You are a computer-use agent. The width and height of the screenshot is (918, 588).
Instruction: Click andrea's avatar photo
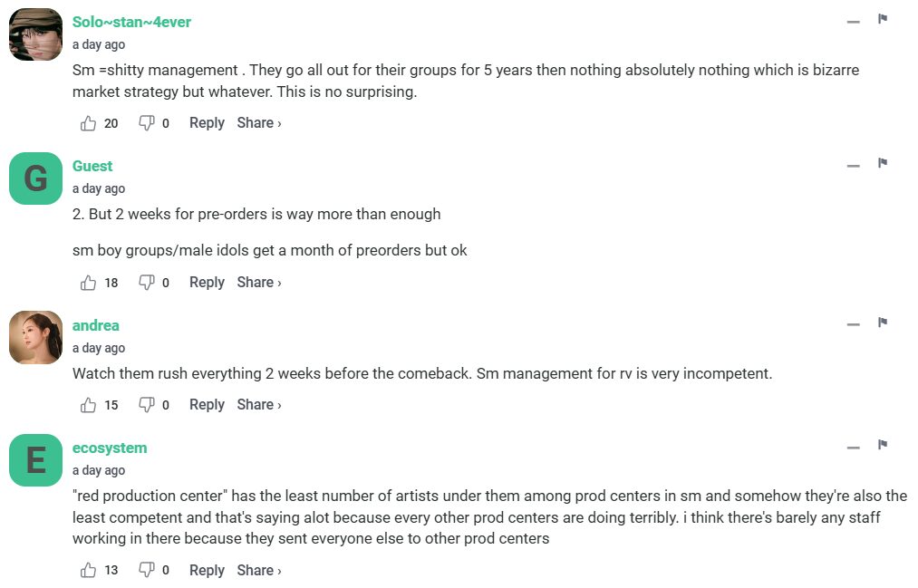coord(35,337)
